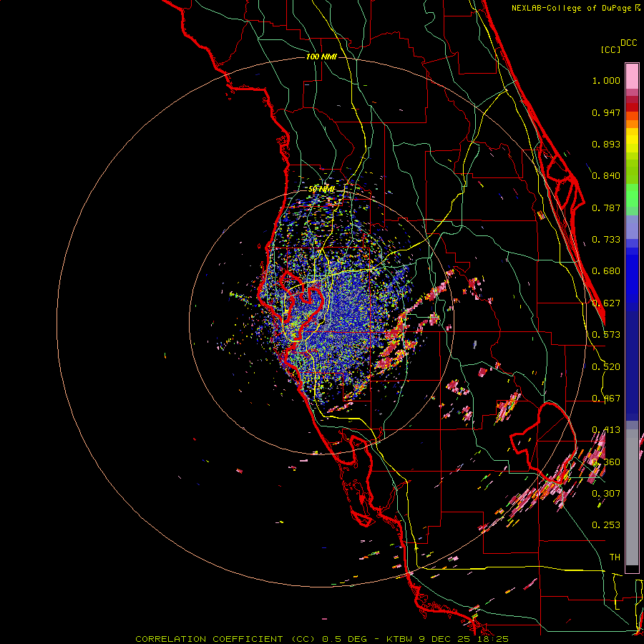Click the 50 NMI range ring label
Viewport: 644px width, 644px height.
321,189
